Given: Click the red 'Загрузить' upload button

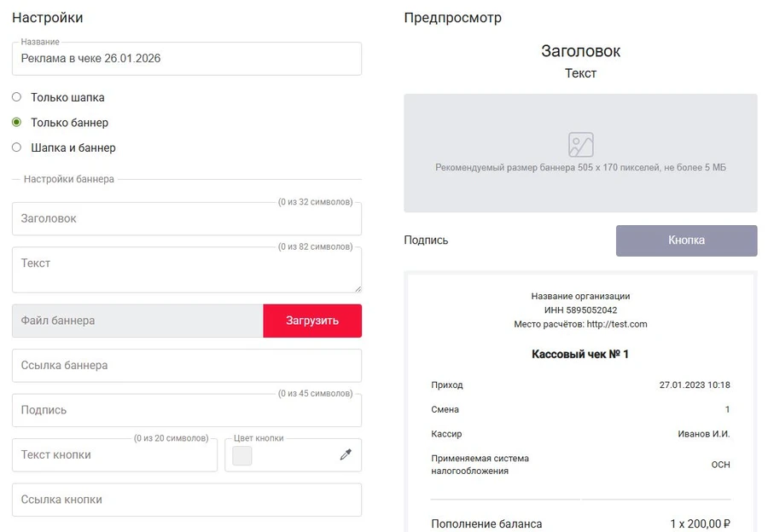Looking at the screenshot, I should tap(312, 321).
